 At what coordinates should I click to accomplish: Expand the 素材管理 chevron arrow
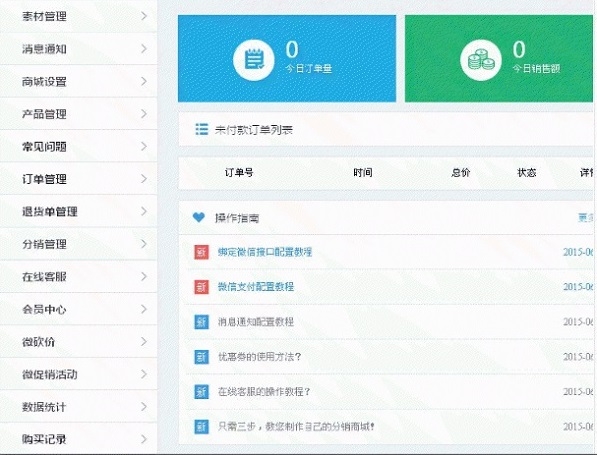click(x=144, y=16)
